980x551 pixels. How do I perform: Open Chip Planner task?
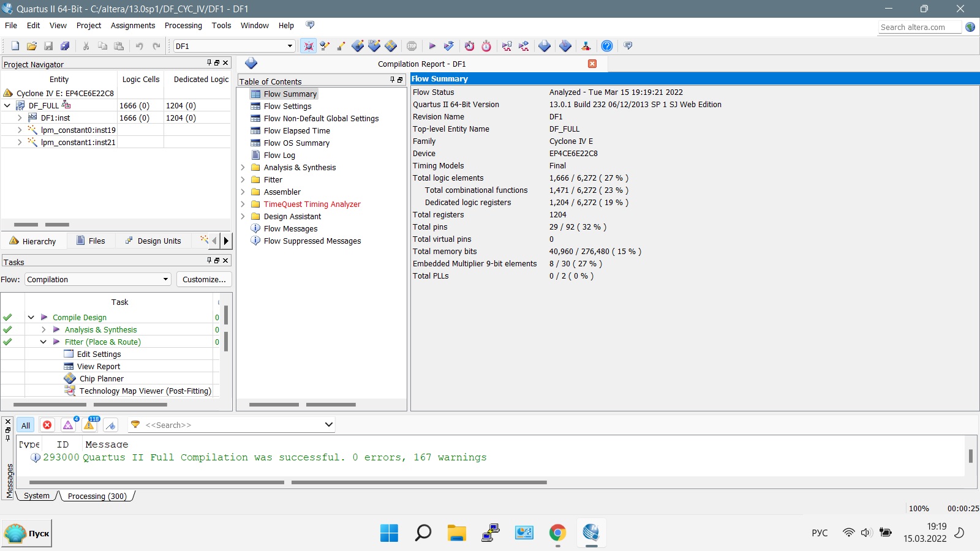pyautogui.click(x=101, y=378)
